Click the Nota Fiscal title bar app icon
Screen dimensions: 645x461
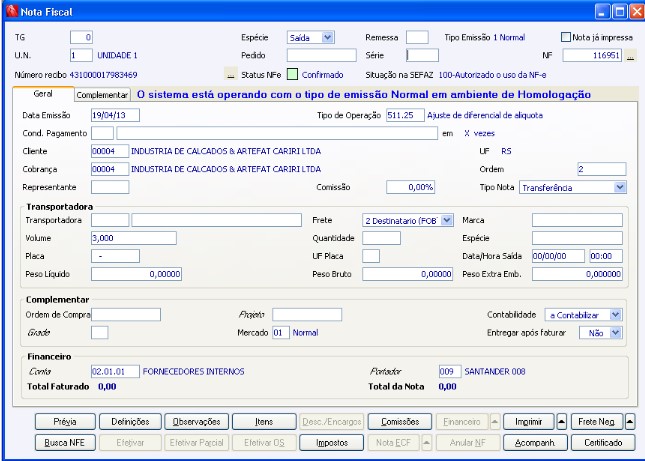[x=12, y=11]
